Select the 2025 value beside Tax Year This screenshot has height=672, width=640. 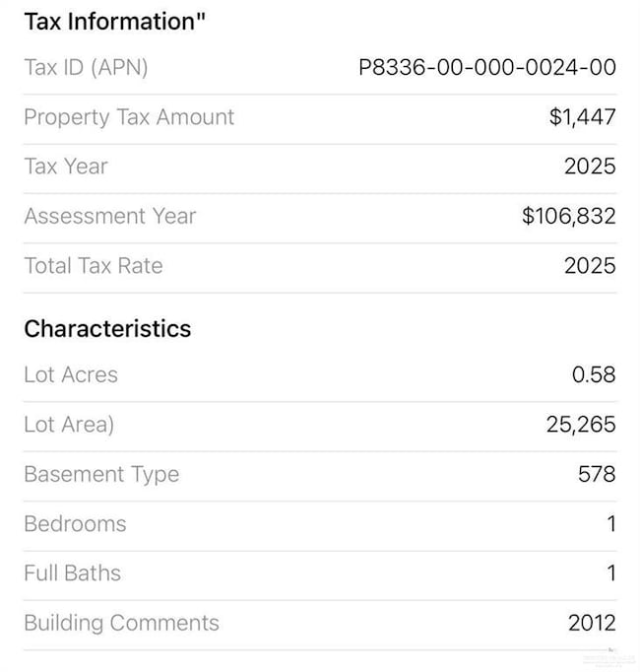590,167
